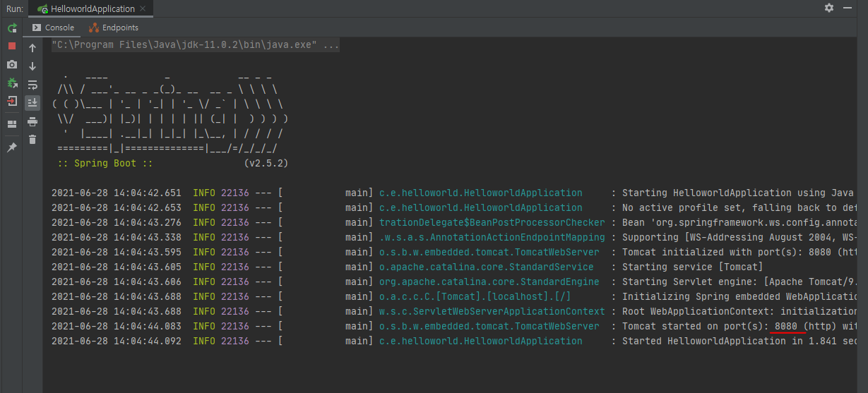Click 'Started HelloworldApplication in 1.841' message
The image size is (868, 393).
click(740, 341)
